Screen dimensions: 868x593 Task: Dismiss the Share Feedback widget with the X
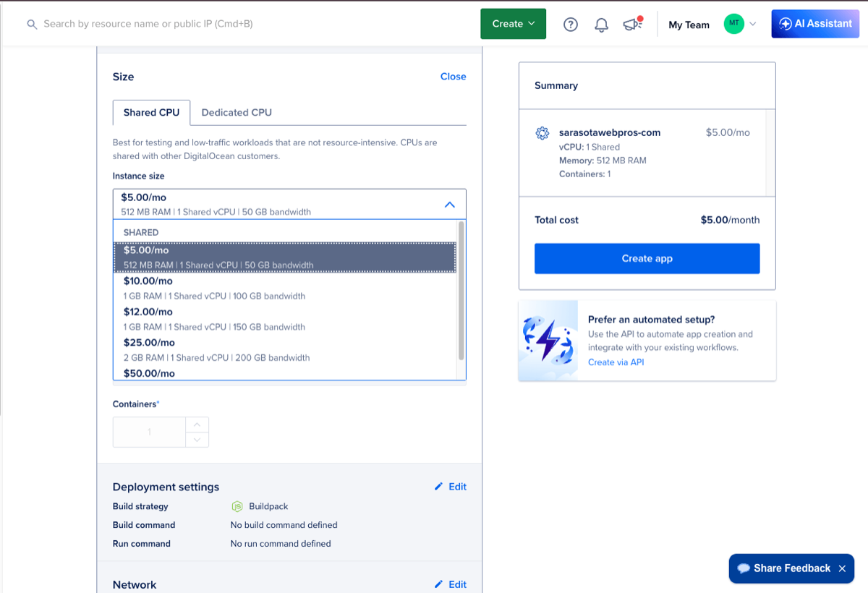842,568
